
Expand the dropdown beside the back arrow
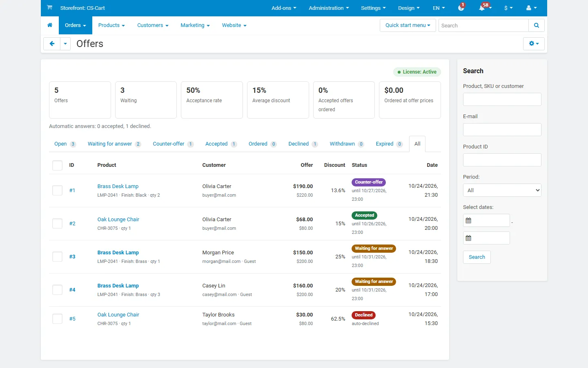[65, 44]
